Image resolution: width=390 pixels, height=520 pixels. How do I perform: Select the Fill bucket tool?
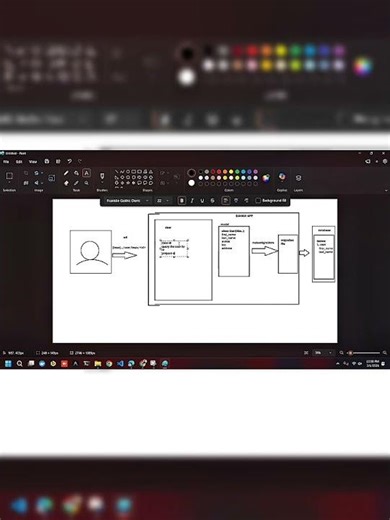pos(76,173)
